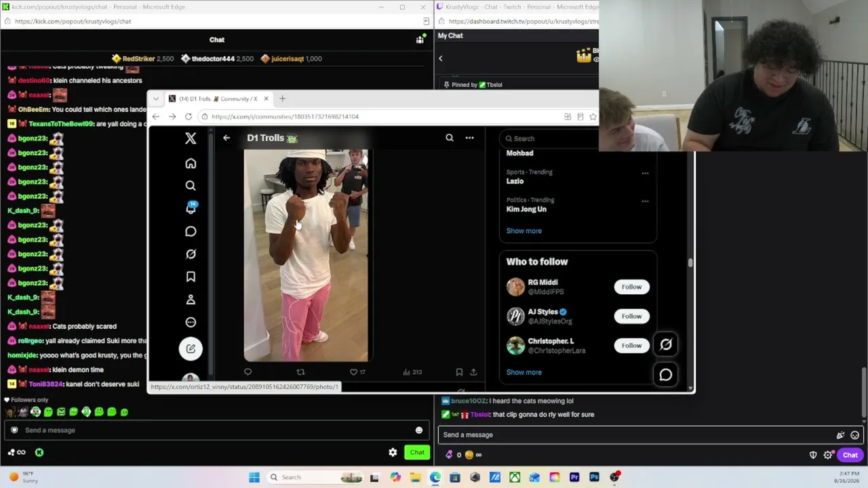Screen dimensions: 868x488
Task: Open Twitch chat settings gear
Action: point(828,455)
